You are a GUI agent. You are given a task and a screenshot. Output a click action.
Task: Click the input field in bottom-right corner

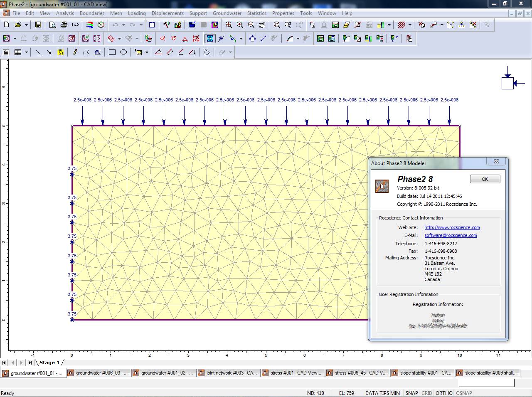tap(486, 382)
